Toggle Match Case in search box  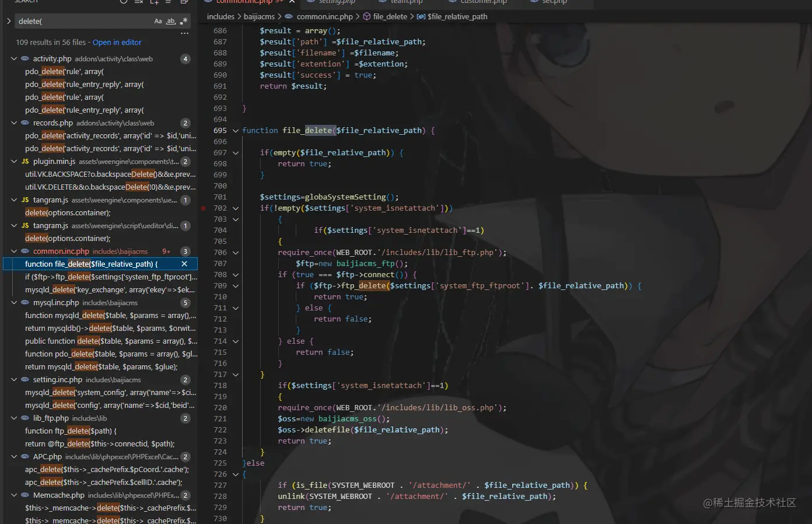point(158,21)
